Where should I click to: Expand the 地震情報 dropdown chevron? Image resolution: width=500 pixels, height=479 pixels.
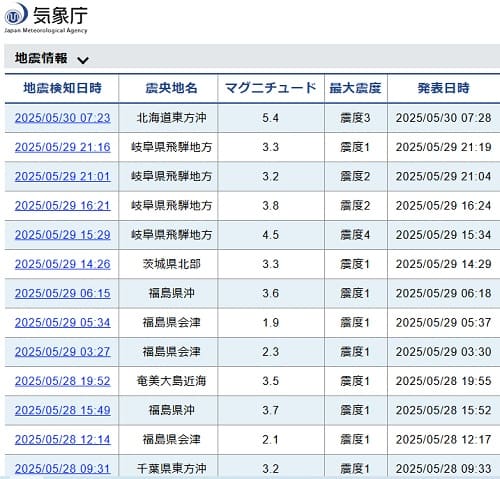tap(83, 60)
